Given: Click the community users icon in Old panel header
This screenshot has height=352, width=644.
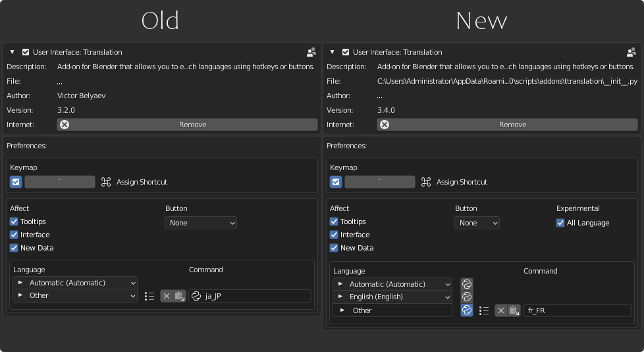Looking at the screenshot, I should pos(311,52).
